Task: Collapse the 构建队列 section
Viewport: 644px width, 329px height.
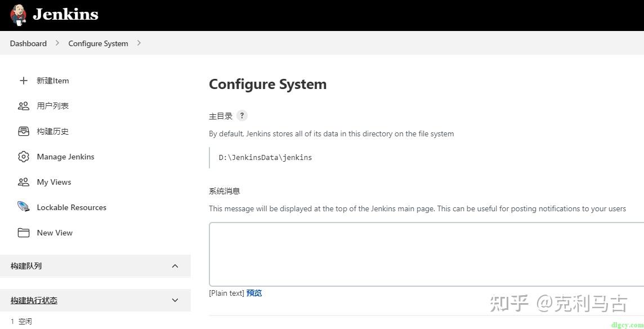Action: (x=175, y=266)
